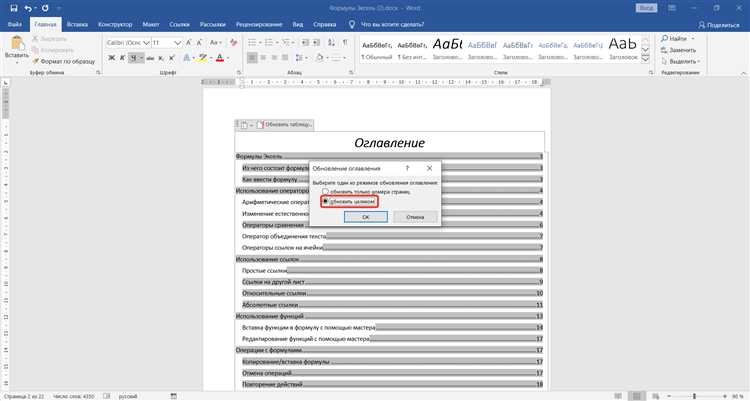
Task: Click ribbon display options icon in title bar
Action: coord(672,8)
